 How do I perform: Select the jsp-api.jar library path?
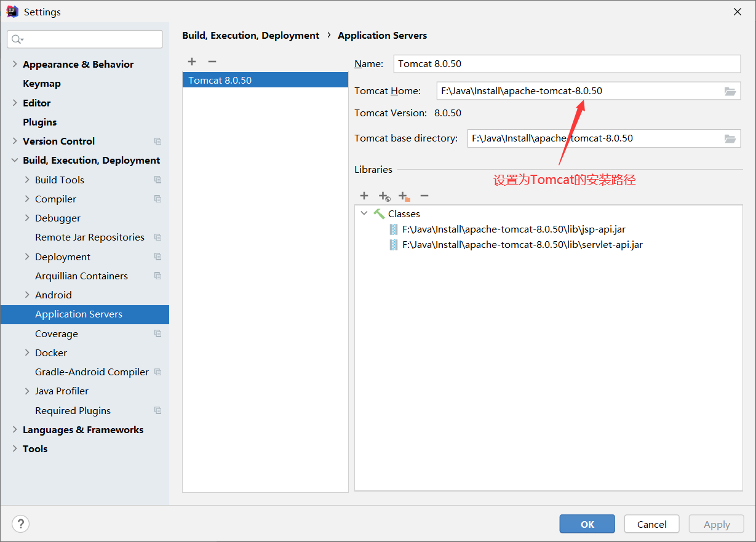coord(514,229)
